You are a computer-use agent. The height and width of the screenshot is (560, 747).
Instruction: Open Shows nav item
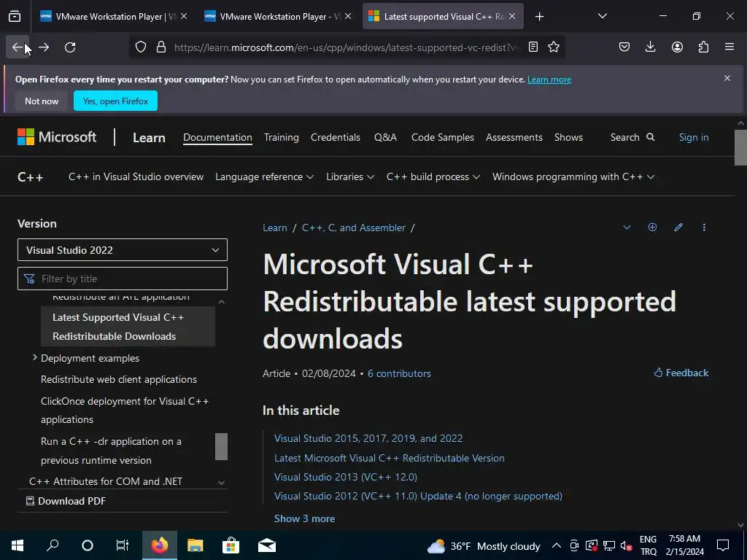point(568,137)
